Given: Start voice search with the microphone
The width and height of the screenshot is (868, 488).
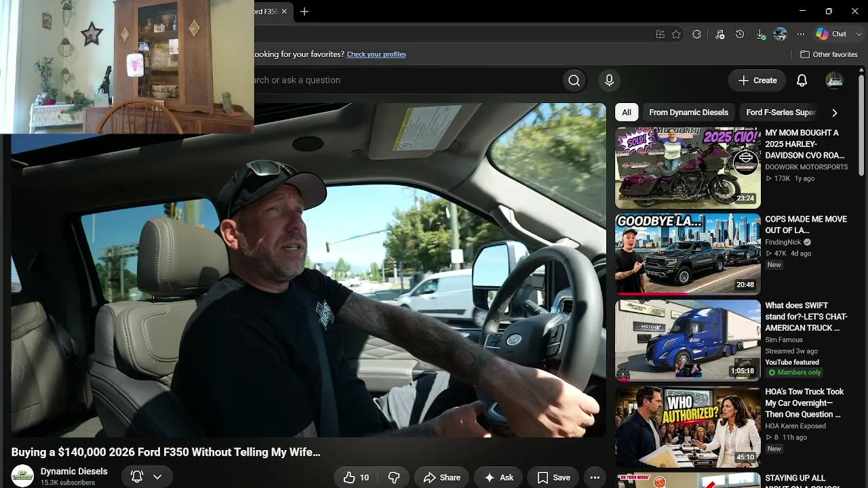Looking at the screenshot, I should point(609,80).
